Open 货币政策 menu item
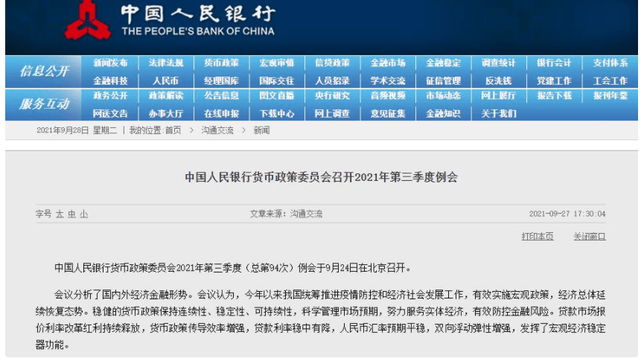This screenshot has height=364, width=644. pyautogui.click(x=221, y=63)
